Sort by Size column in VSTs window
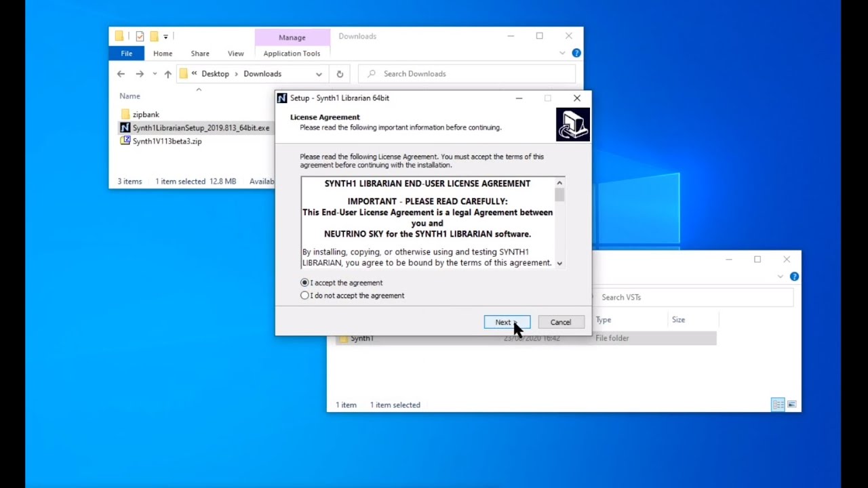 (x=678, y=320)
